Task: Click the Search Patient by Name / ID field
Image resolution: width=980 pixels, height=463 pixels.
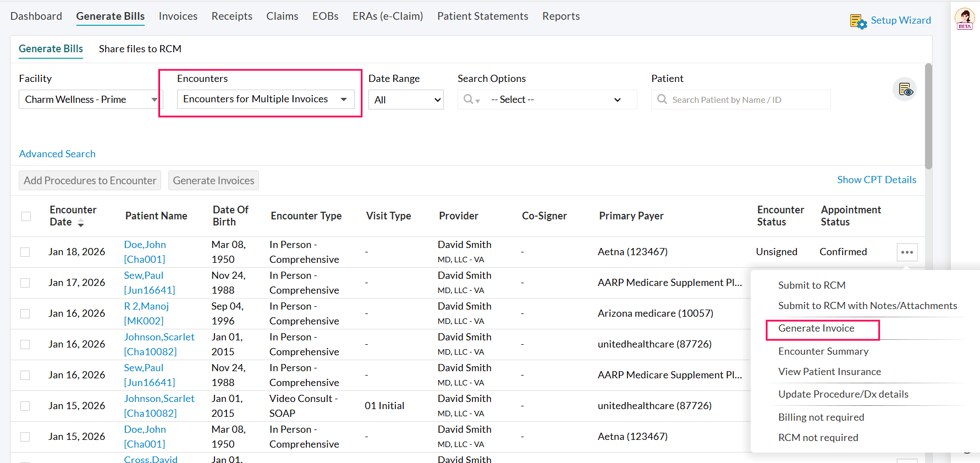Action: (x=741, y=100)
